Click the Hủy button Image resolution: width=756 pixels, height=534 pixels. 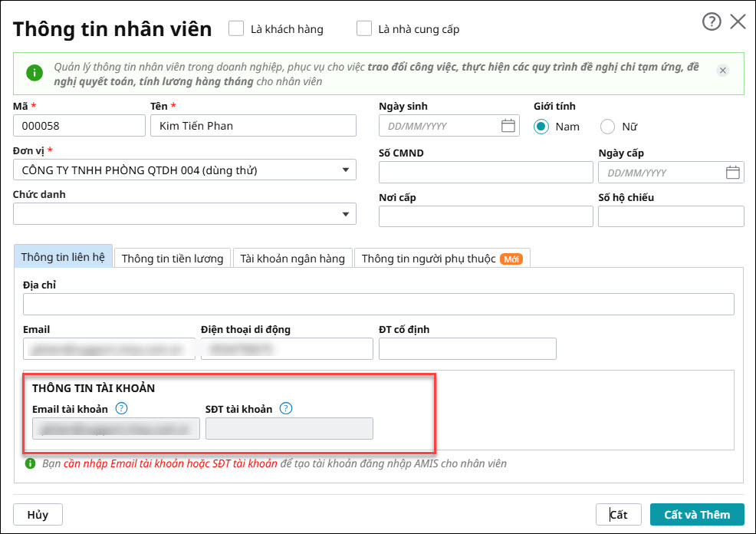point(38,515)
